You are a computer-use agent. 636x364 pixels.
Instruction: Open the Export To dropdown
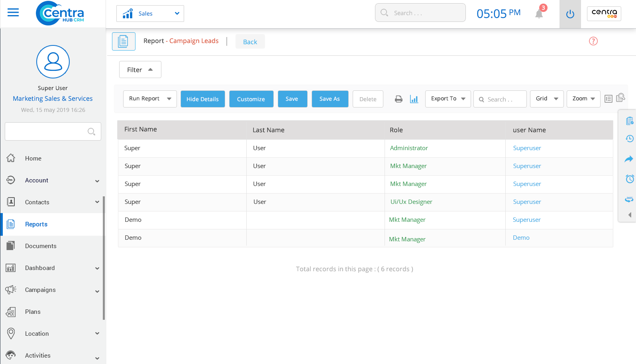click(448, 99)
